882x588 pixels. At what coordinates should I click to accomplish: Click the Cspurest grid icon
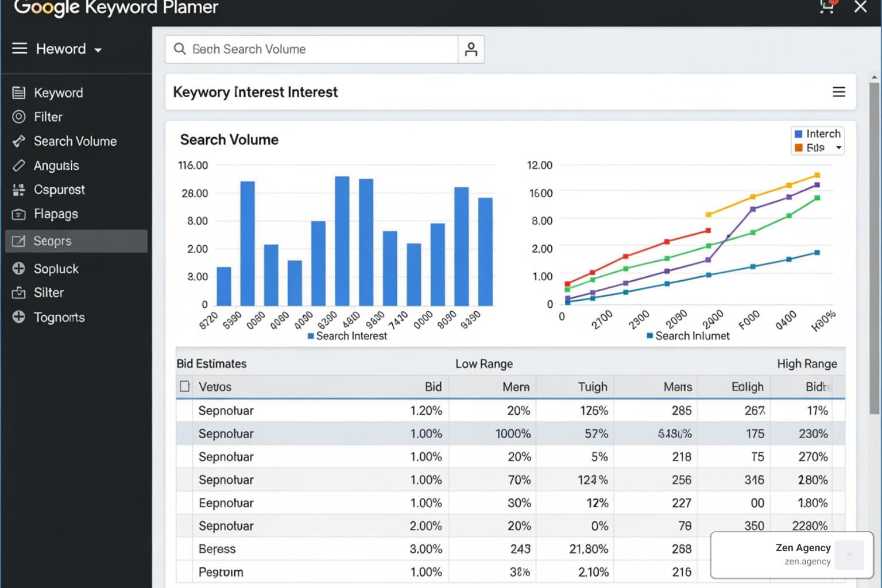(19, 190)
